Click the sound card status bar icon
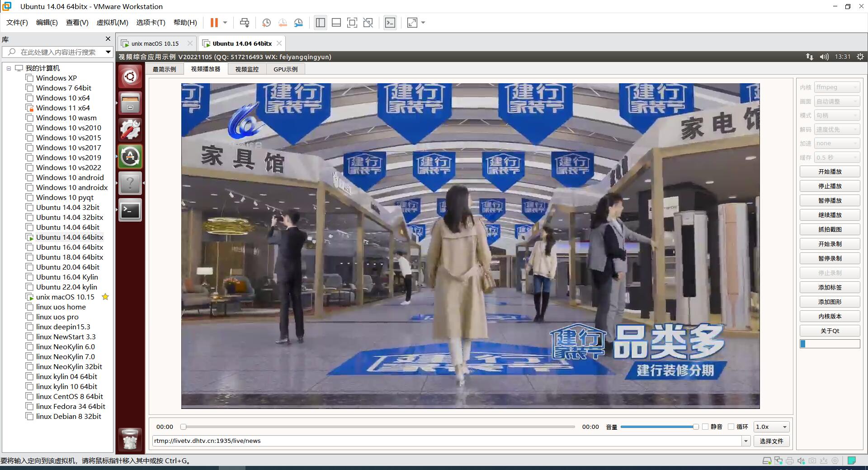Image resolution: width=868 pixels, height=470 pixels. pyautogui.click(x=801, y=461)
